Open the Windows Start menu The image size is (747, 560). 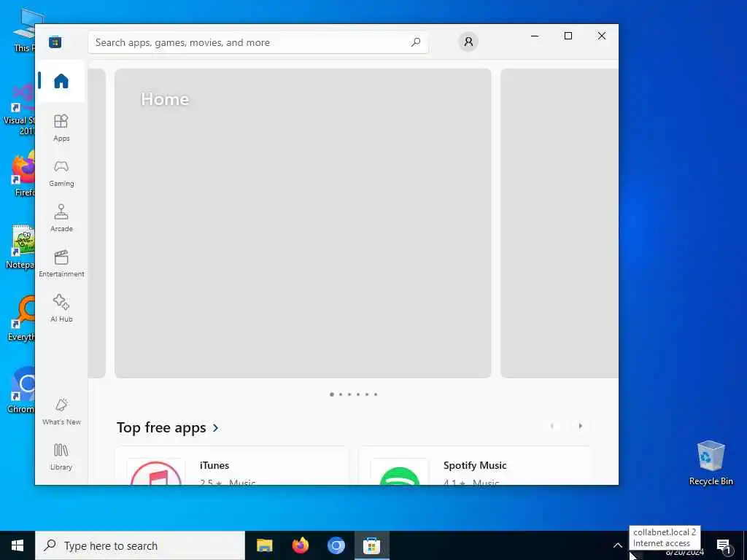18,545
